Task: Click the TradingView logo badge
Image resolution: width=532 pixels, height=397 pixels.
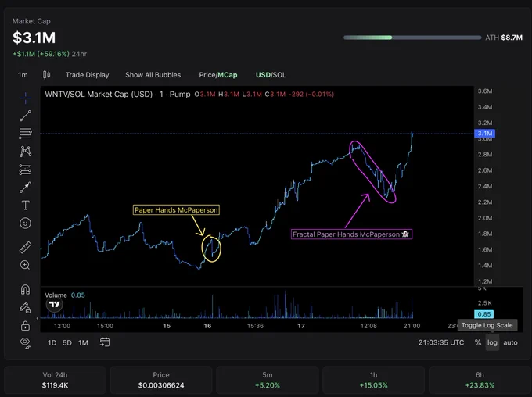Action: pyautogui.click(x=54, y=305)
